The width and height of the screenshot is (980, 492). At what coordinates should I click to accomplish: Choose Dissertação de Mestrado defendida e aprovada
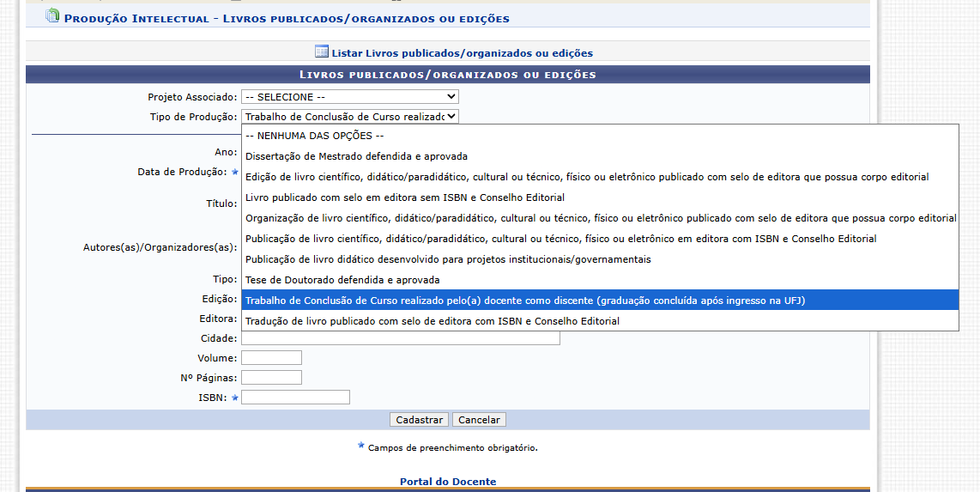pyautogui.click(x=600, y=156)
